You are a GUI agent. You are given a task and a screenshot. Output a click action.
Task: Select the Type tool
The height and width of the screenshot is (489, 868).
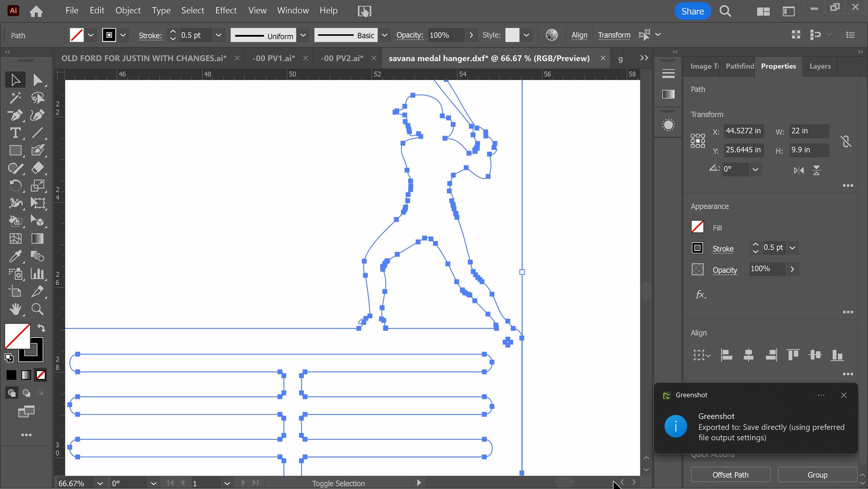(15, 133)
